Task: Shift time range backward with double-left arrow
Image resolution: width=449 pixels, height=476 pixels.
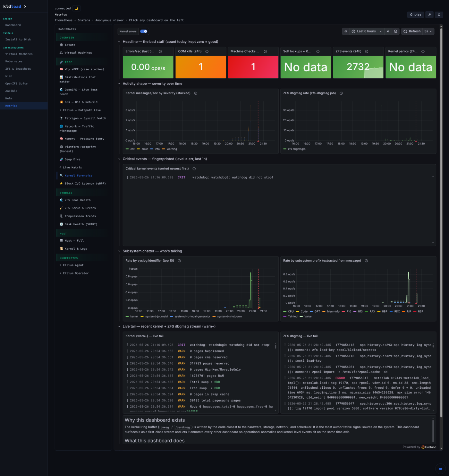Action: 346,31
